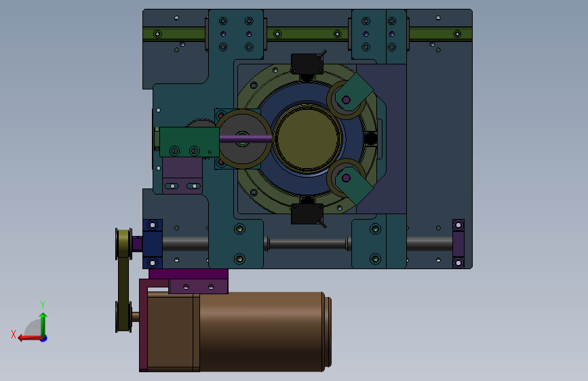Select the upper-right green roller arm
Viewport: 588px width, 381px height.
354,92
